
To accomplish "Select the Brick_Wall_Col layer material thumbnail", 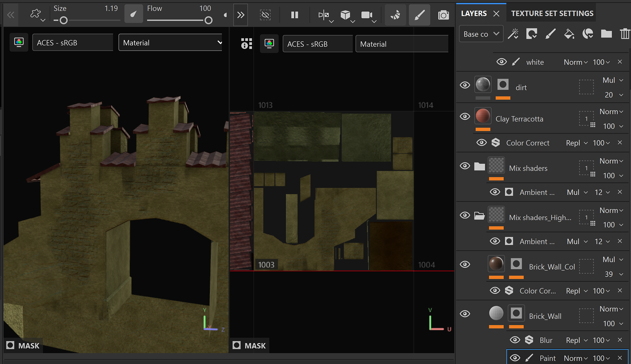I will [496, 264].
